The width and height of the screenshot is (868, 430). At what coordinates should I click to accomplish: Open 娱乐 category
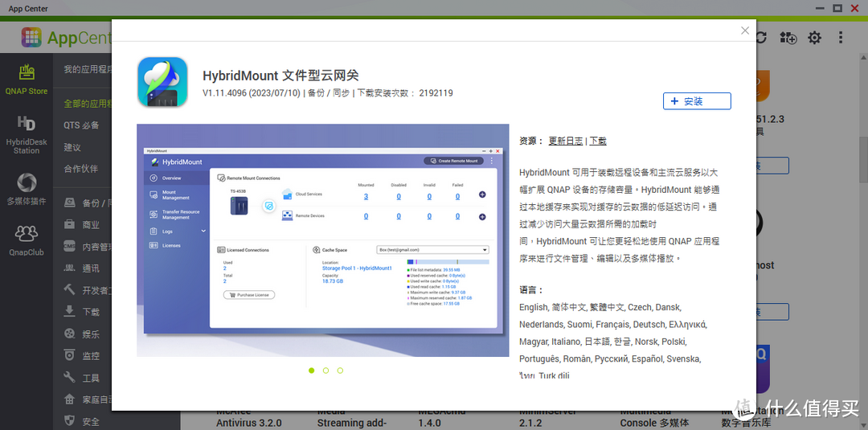82,334
